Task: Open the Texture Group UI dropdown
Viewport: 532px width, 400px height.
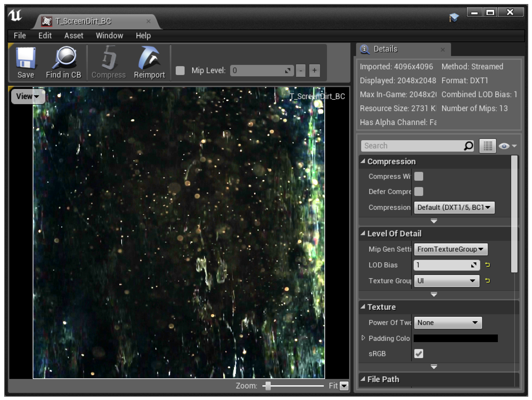Action: pyautogui.click(x=447, y=281)
